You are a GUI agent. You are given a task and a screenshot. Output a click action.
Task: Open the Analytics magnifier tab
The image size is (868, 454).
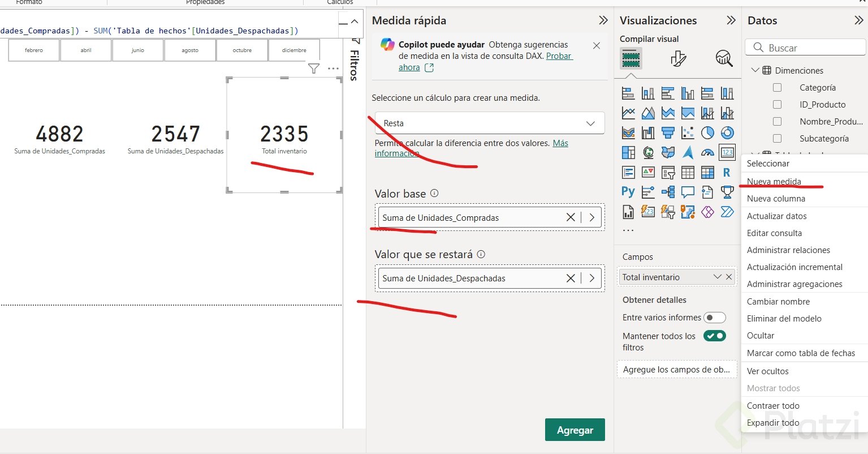724,58
